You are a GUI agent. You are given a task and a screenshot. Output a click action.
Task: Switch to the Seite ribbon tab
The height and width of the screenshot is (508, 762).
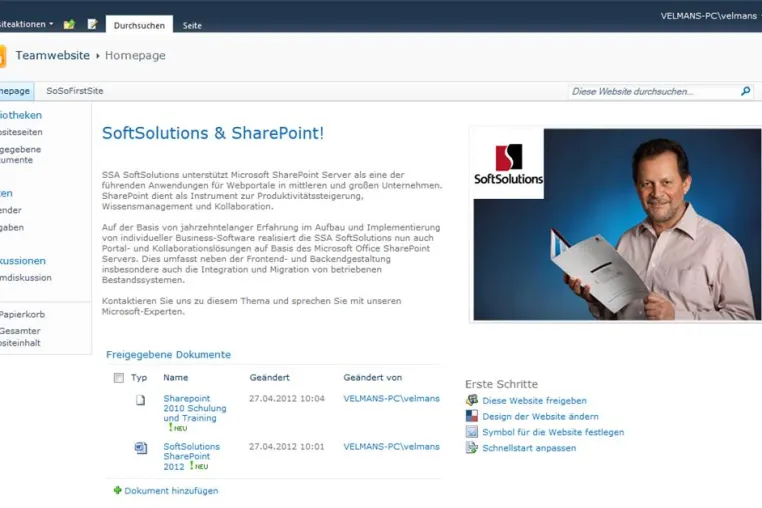click(192, 25)
